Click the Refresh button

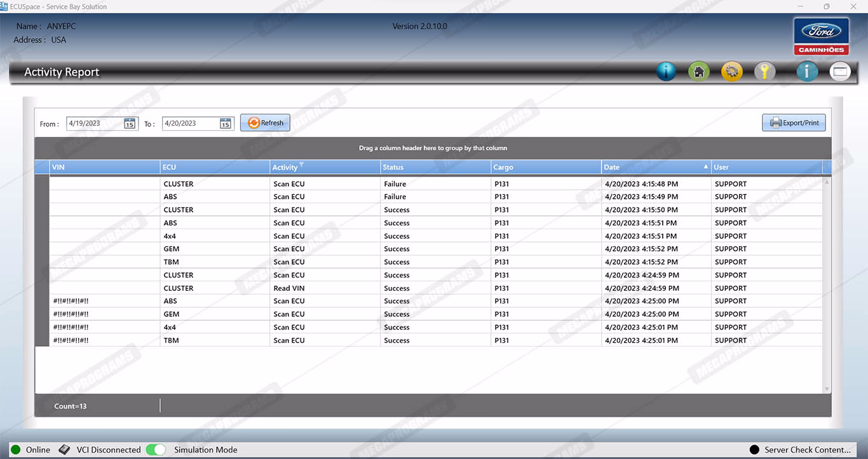pyautogui.click(x=265, y=123)
